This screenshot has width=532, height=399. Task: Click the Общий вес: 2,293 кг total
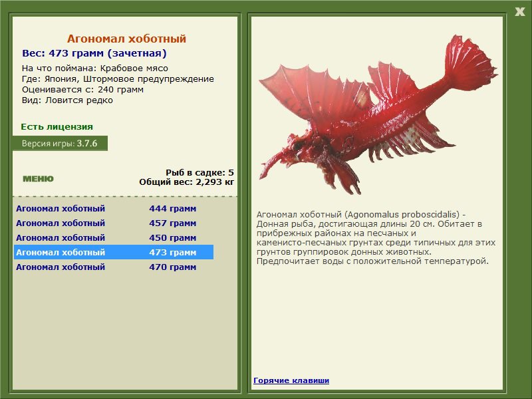tap(187, 182)
